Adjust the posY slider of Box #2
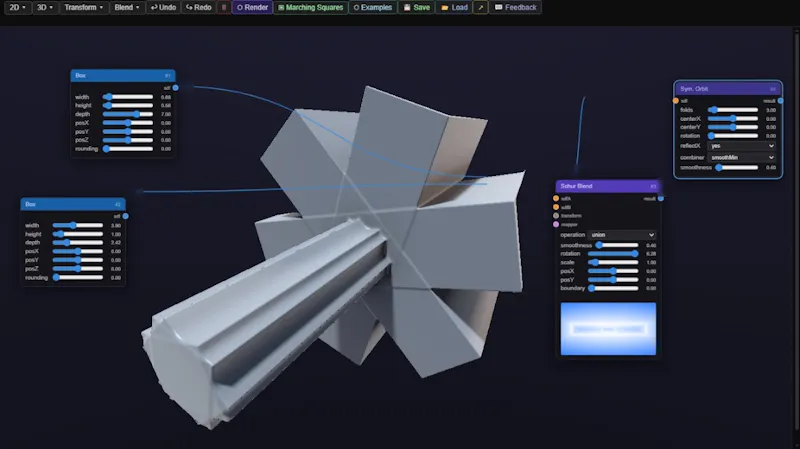800x449 pixels. click(78, 260)
